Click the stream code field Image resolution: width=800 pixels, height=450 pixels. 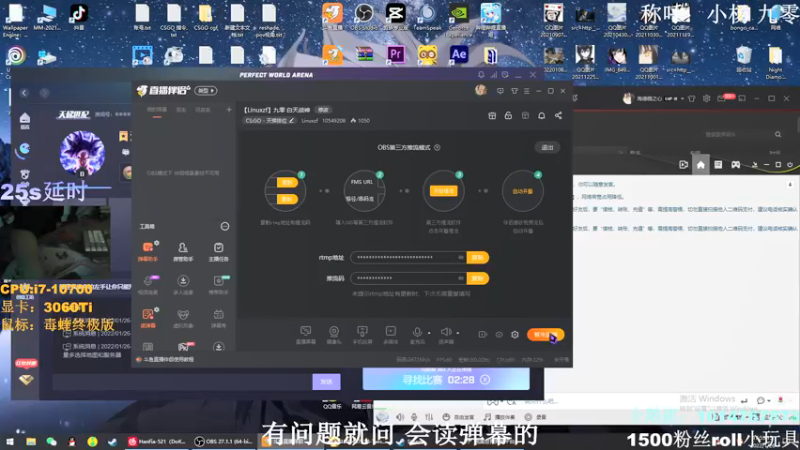[408, 279]
